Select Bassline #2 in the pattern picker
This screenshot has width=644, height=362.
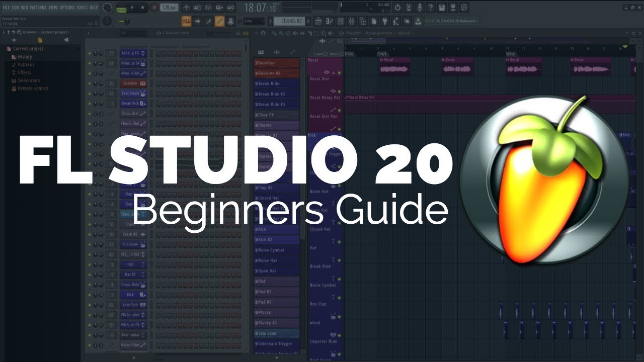277,73
